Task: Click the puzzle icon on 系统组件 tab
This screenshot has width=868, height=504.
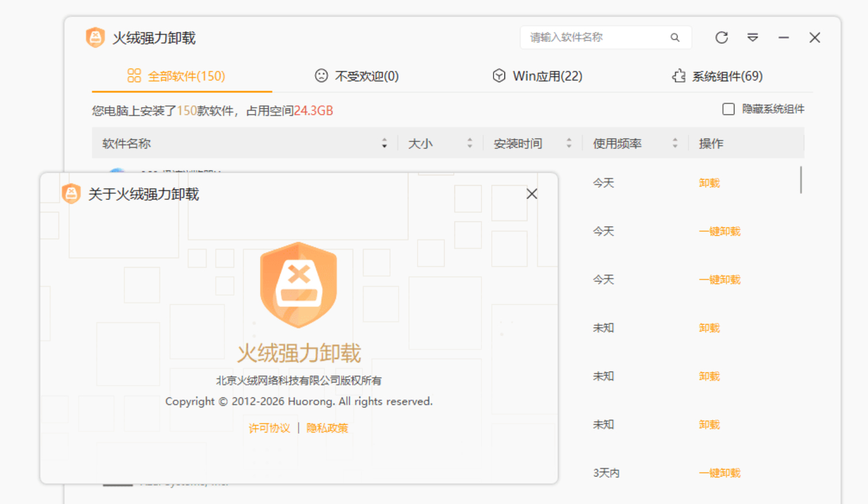Action: 679,75
